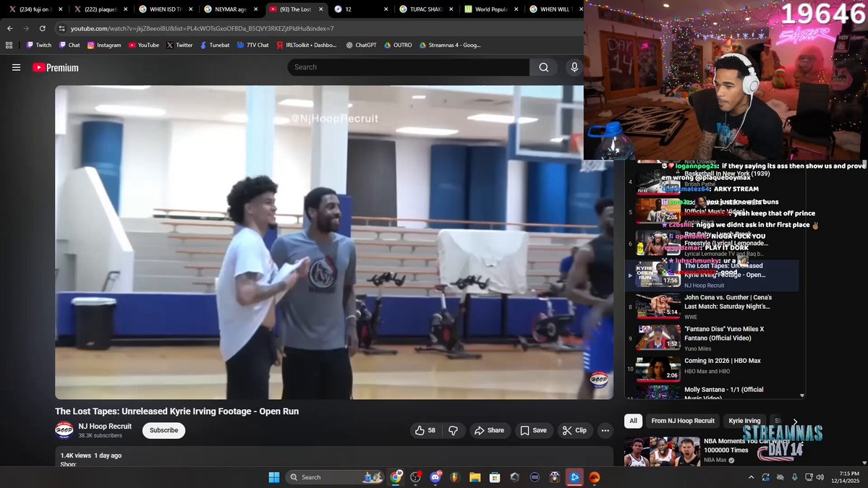Image resolution: width=868 pixels, height=488 pixels.
Task: Close the (222) plaqueboymax X tab
Action: click(x=125, y=9)
